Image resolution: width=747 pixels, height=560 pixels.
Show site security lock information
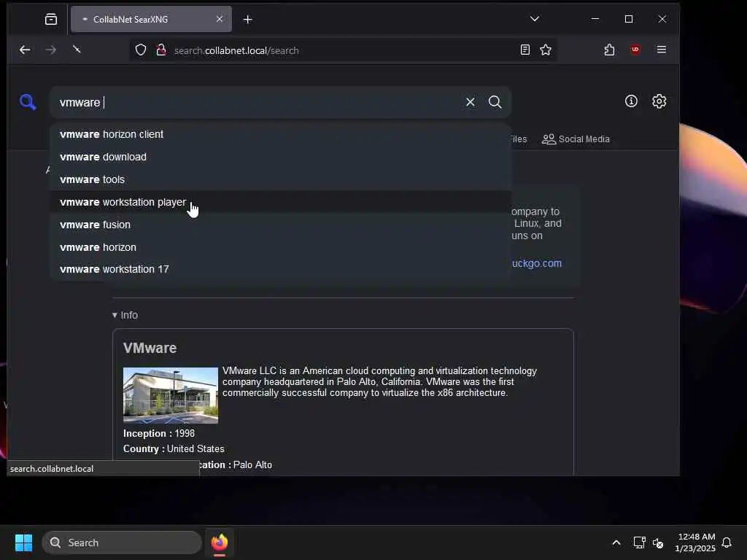coord(161,50)
